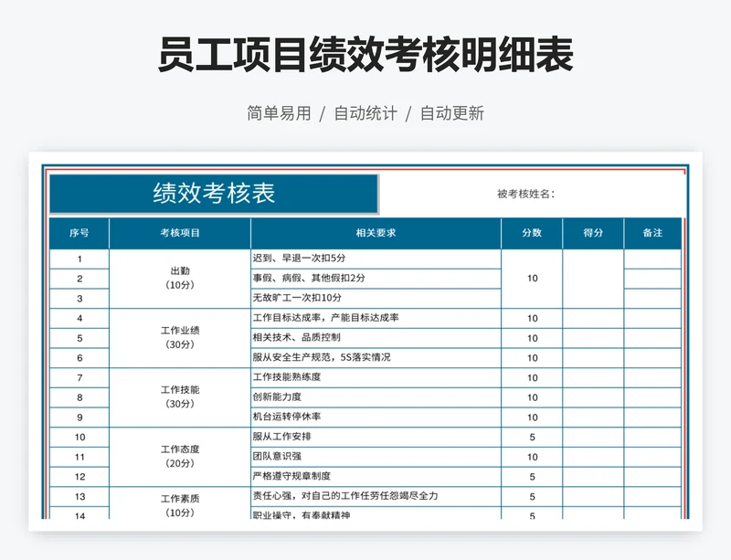Click the 自动统计 subtitle text
Viewport: 731px width, 560px height.
(365, 113)
